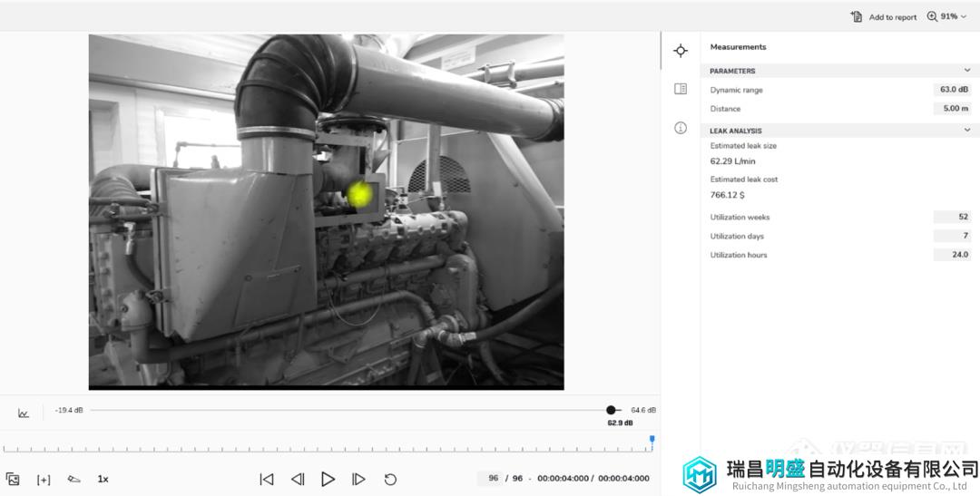Click the image overlay icon
Viewport: 980px width, 496px height.
coord(13,479)
